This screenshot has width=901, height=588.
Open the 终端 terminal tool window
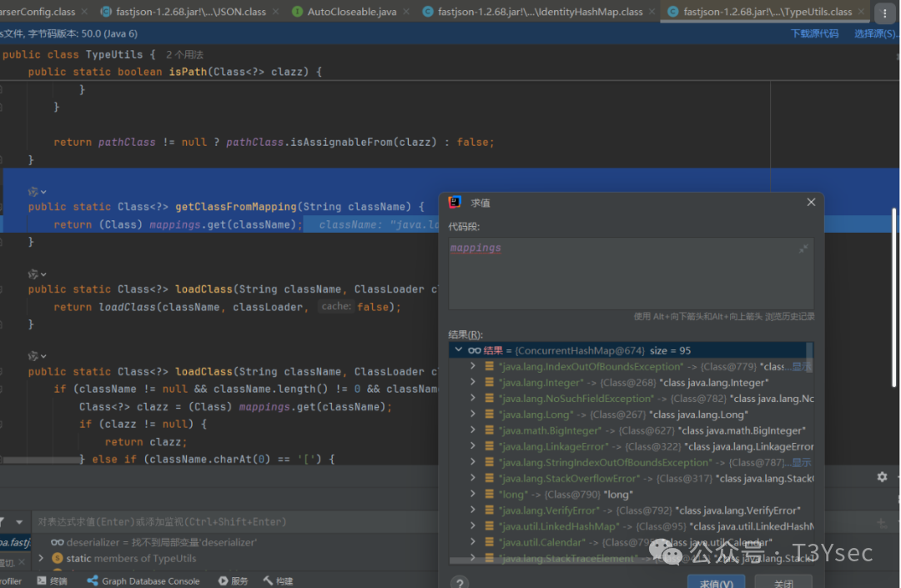[x=51, y=580]
